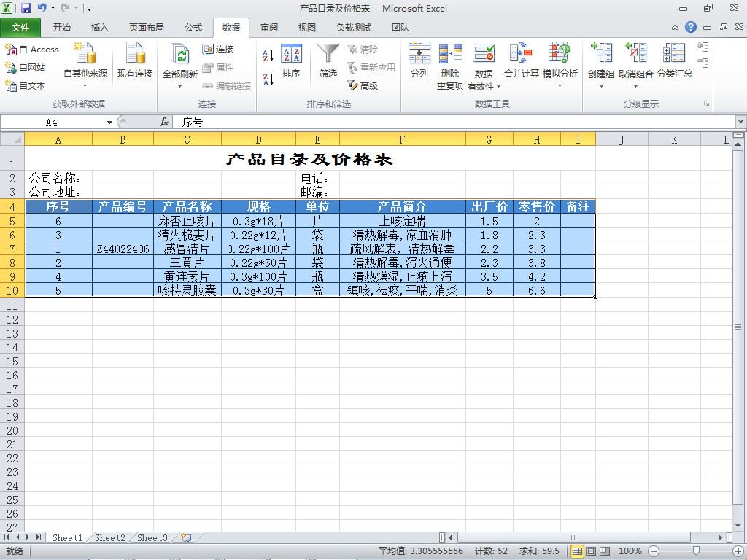The height and width of the screenshot is (560, 747).
Task: Click 分类汇总 subtotal
Action: (675, 60)
